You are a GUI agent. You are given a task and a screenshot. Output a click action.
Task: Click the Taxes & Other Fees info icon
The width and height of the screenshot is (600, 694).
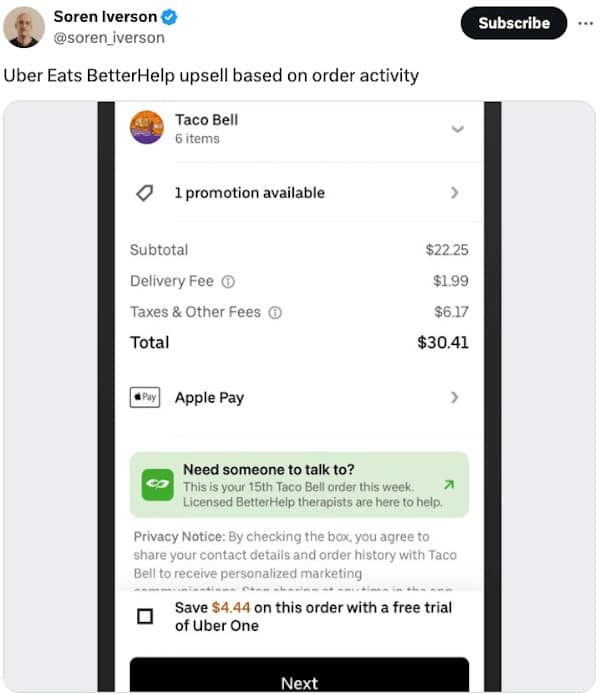click(x=275, y=312)
